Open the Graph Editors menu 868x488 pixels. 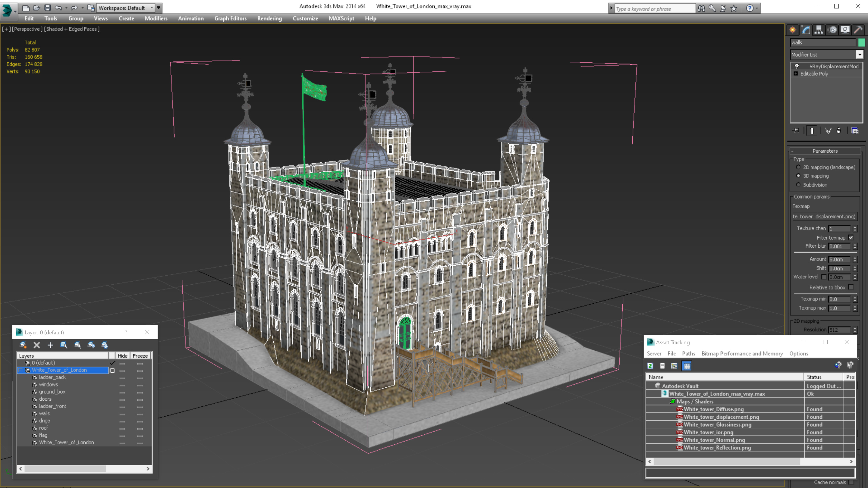point(231,18)
